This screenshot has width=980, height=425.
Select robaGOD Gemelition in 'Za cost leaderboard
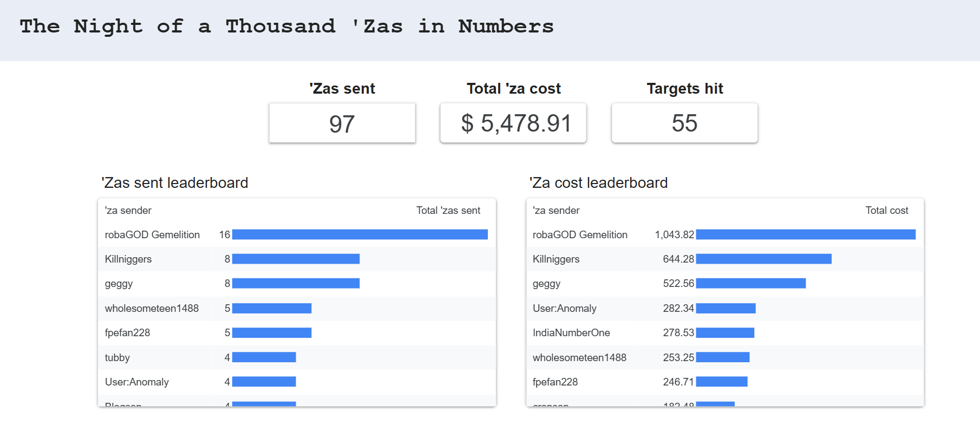[580, 235]
